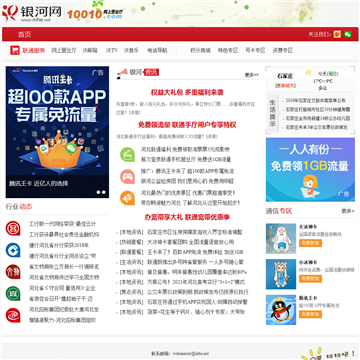Click the orange megaphone icon
The image size is (360, 360).
[127, 198]
